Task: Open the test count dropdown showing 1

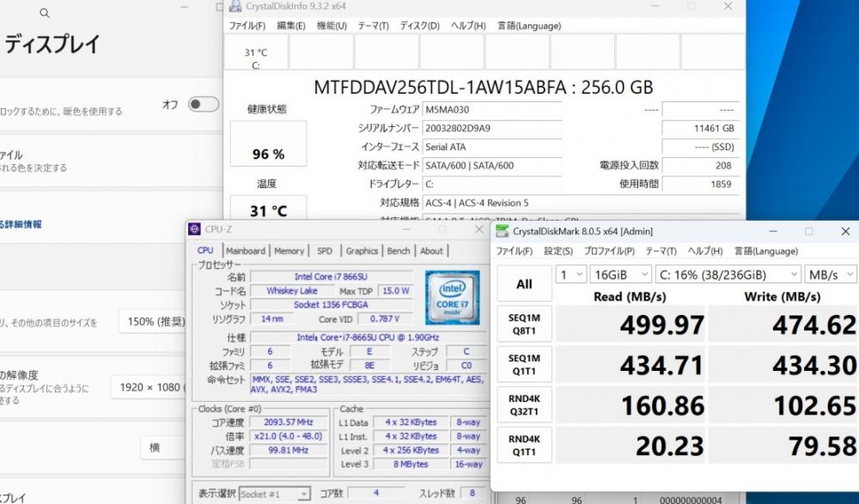Action: click(571, 275)
